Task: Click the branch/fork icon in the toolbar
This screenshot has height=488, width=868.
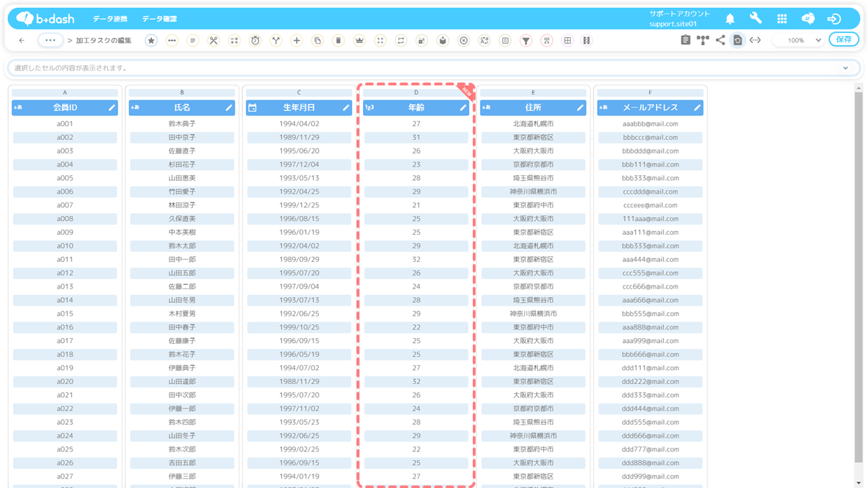Action: (275, 41)
